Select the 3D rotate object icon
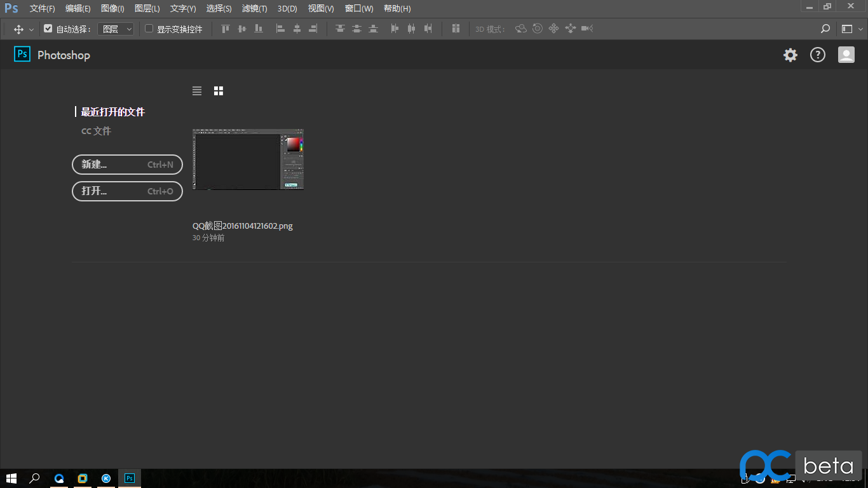 pyautogui.click(x=521, y=29)
